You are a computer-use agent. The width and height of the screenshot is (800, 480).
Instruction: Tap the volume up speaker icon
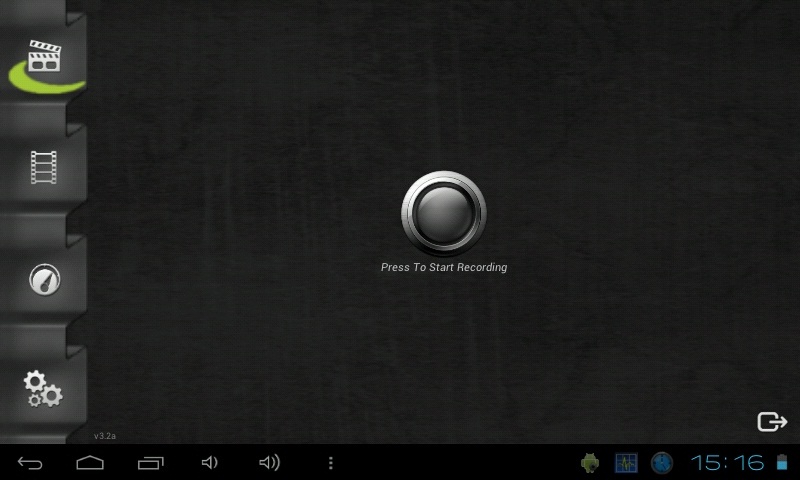pyautogui.click(x=269, y=463)
